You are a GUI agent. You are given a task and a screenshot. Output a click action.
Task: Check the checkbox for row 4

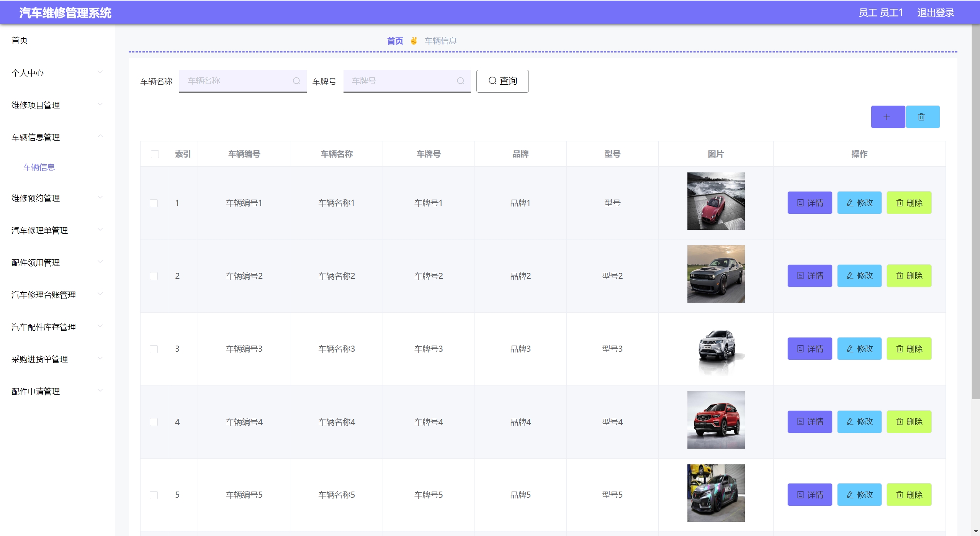tap(154, 422)
